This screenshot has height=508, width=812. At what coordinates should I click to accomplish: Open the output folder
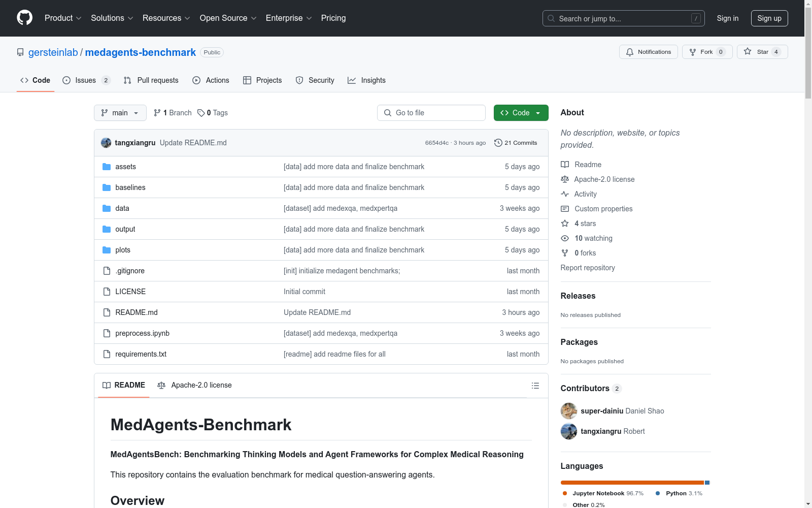click(125, 229)
